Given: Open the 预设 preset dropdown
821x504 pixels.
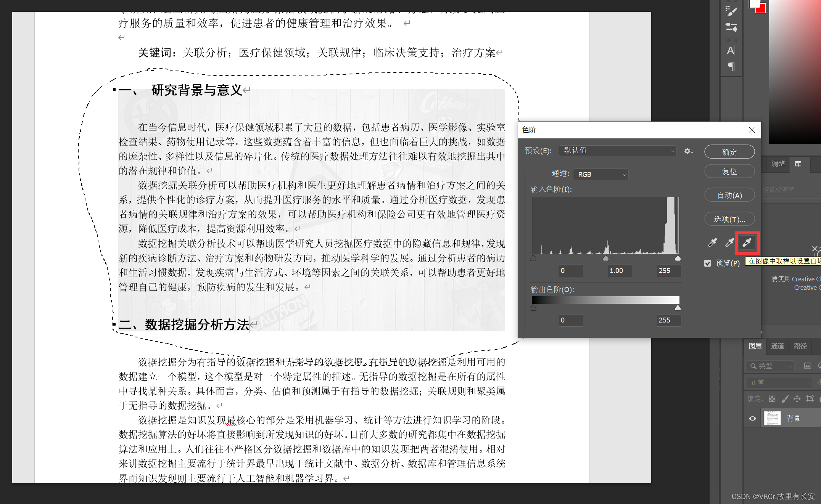Looking at the screenshot, I should pos(618,151).
